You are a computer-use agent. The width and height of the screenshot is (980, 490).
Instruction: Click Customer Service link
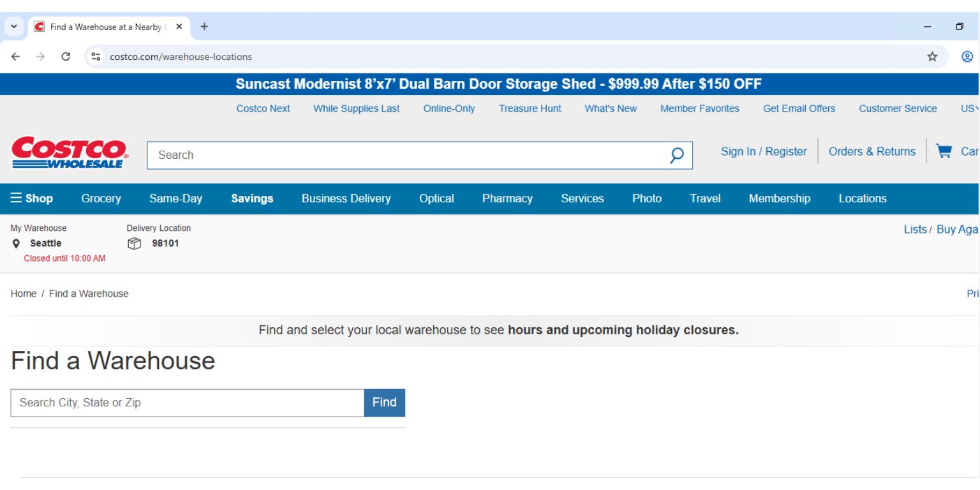[898, 108]
